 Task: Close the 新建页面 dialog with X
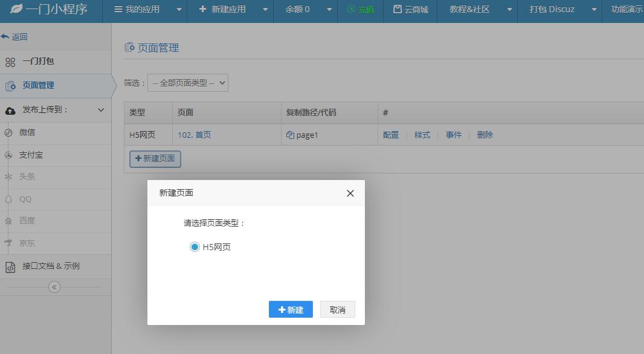350,193
